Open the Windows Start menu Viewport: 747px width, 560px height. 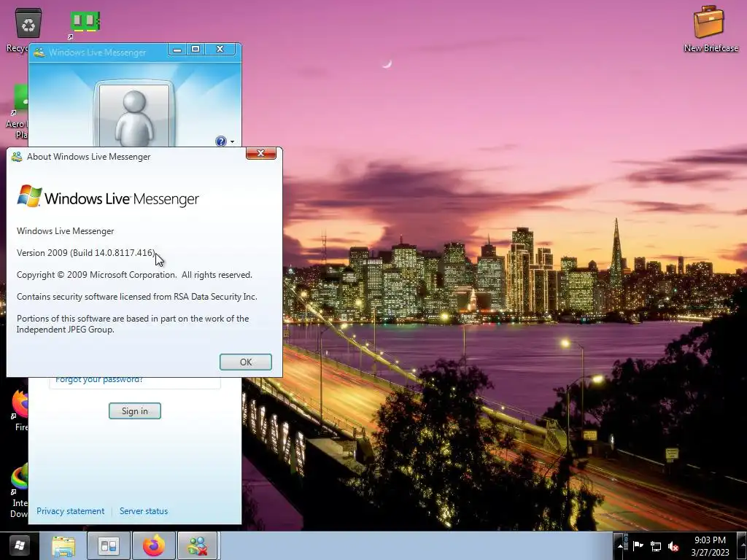pos(19,545)
